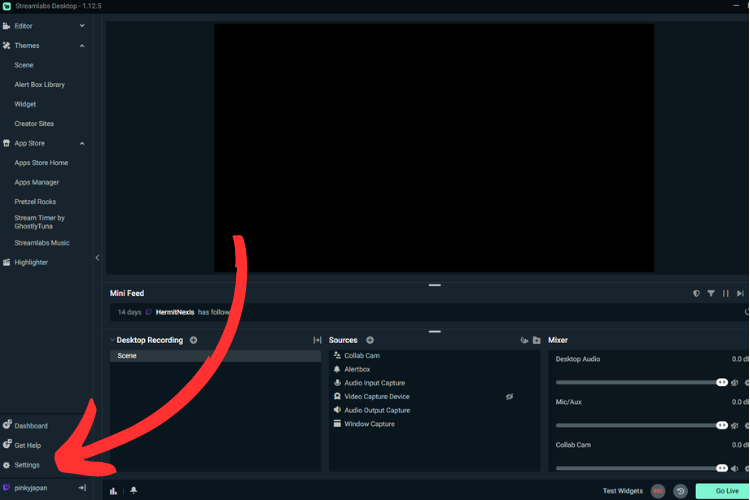Image resolution: width=750 pixels, height=500 pixels.
Task: Click the HermitNexis follow event
Action: point(428,312)
